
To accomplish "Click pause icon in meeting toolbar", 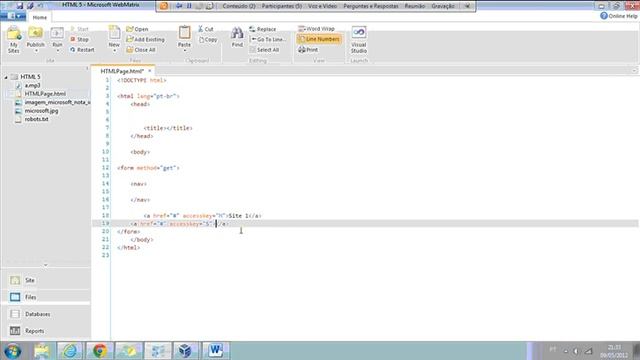I will coord(189,6).
